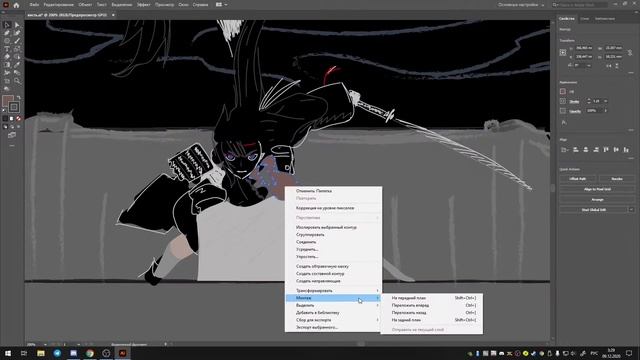Expand Выделить submenu in the context menu

click(x=333, y=305)
